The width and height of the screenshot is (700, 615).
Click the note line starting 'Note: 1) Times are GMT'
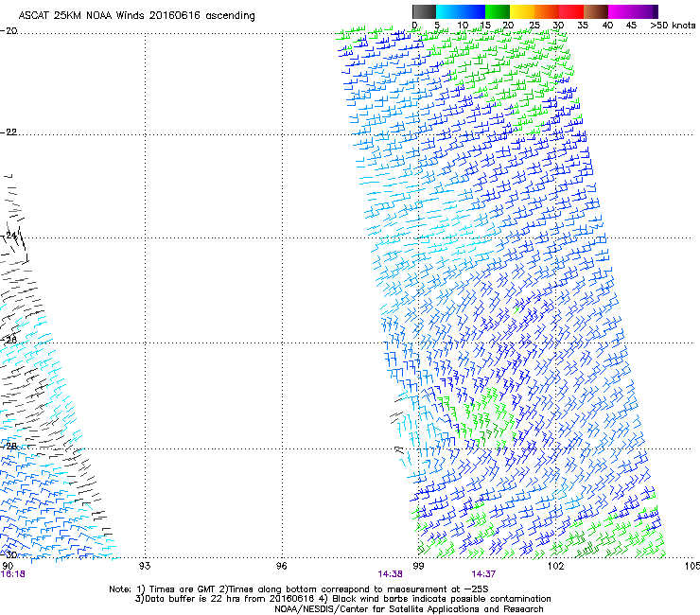[299, 589]
